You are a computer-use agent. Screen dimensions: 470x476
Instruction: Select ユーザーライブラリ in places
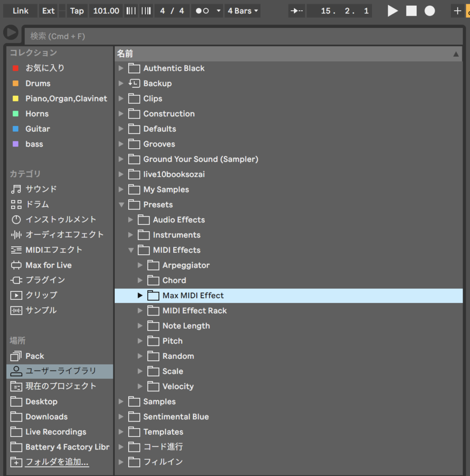[60, 371]
